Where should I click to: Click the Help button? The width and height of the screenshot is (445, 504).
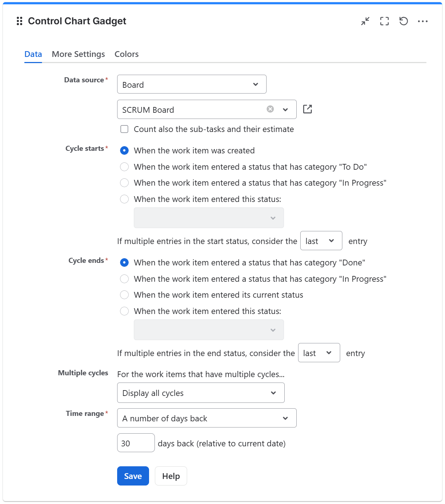click(x=171, y=476)
